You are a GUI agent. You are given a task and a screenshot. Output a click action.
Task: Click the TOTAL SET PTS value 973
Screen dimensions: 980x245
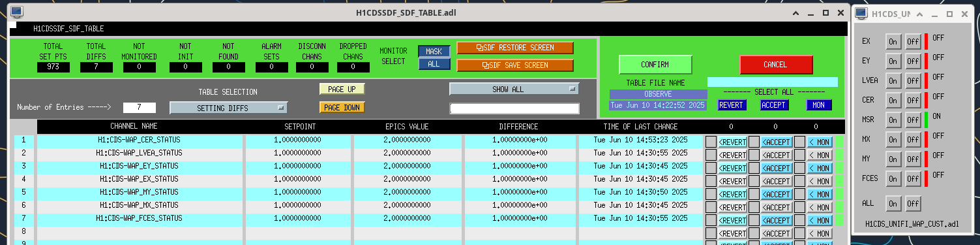tap(53, 67)
